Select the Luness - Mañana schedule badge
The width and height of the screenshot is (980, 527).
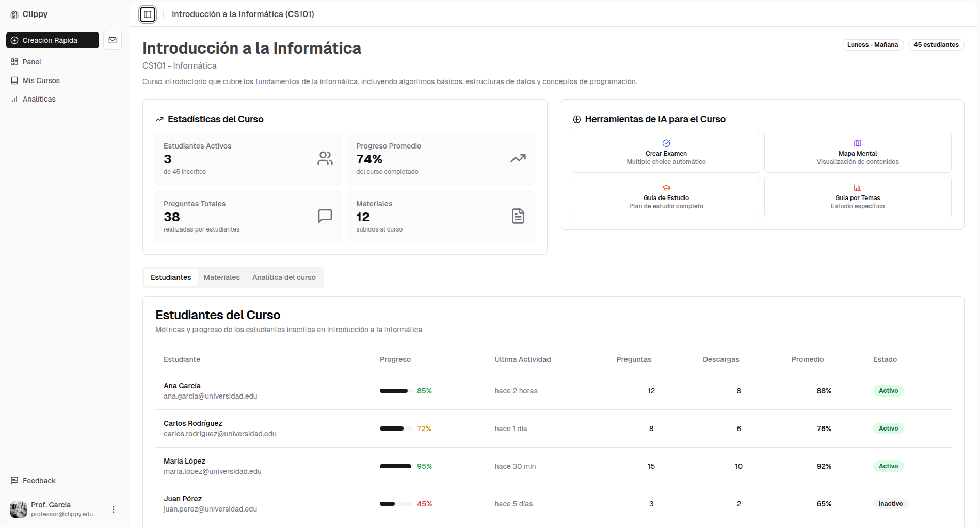coord(872,45)
